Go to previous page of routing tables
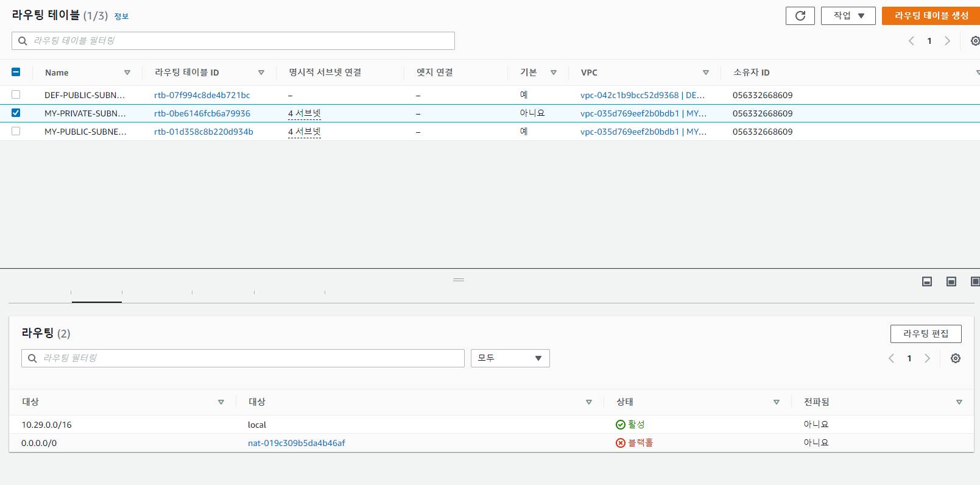The width and height of the screenshot is (980, 485). (911, 41)
